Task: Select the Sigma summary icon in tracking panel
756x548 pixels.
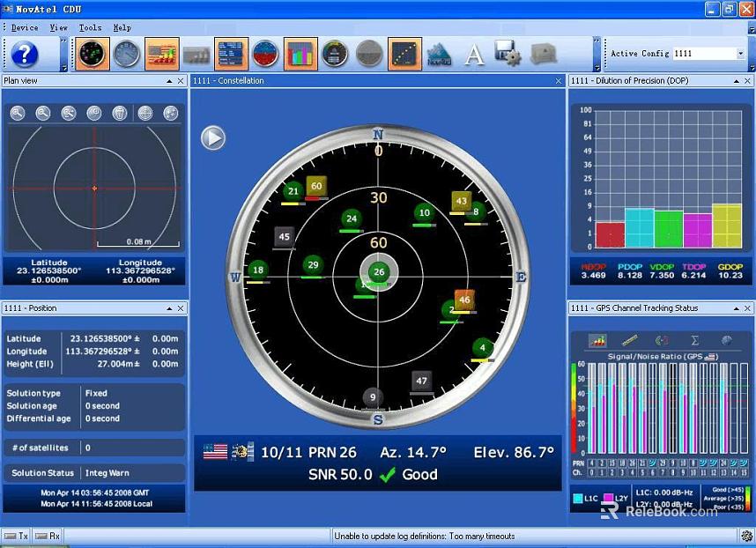Action: pos(695,341)
